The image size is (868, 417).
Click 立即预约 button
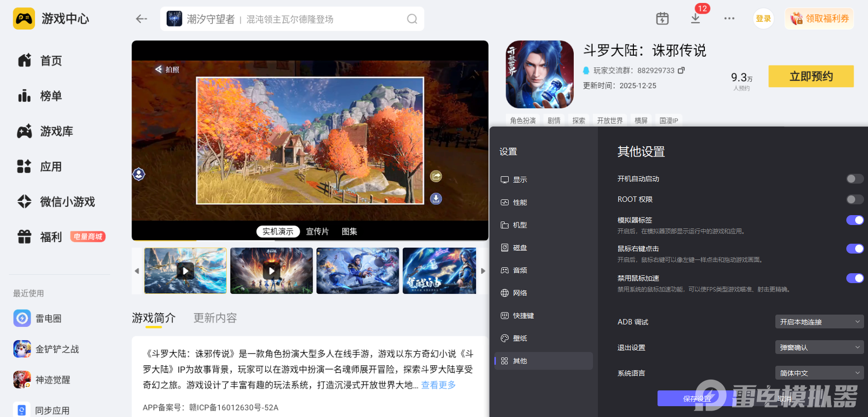[x=811, y=76]
